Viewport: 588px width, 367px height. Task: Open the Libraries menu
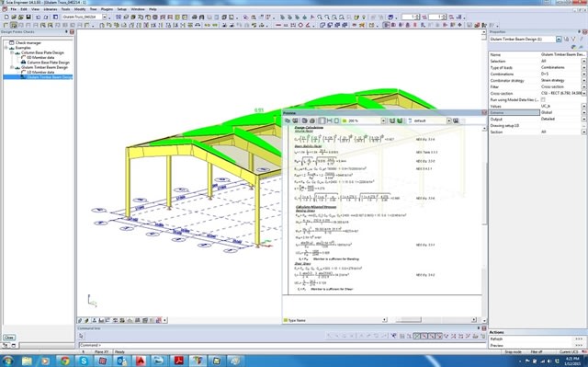pyautogui.click(x=51, y=9)
